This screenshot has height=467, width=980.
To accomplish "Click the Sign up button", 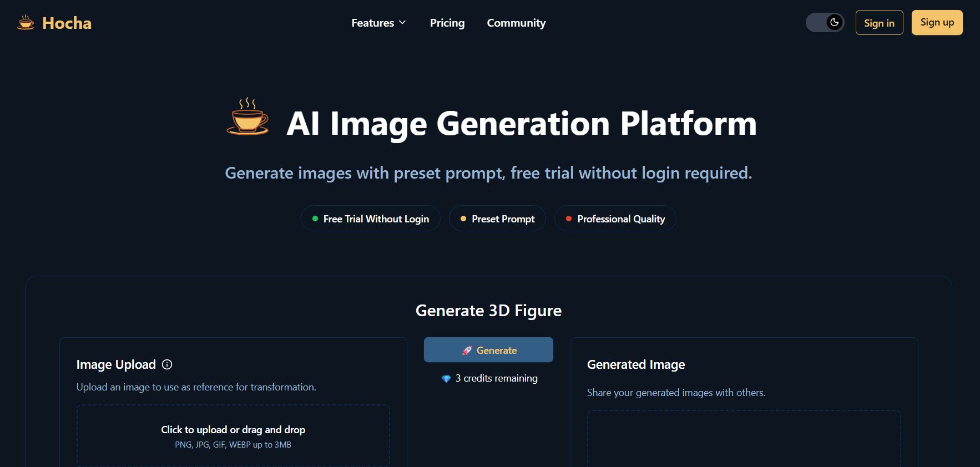I will 937,23.
